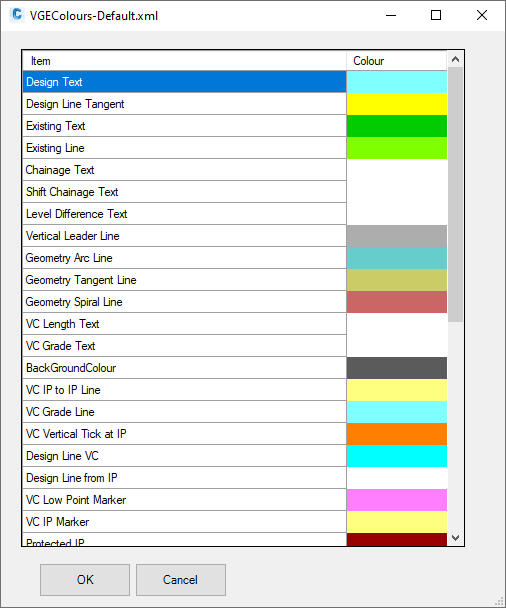Viewport: 506px width, 608px height.
Task: Select the Chainage Text row
Action: [235, 170]
